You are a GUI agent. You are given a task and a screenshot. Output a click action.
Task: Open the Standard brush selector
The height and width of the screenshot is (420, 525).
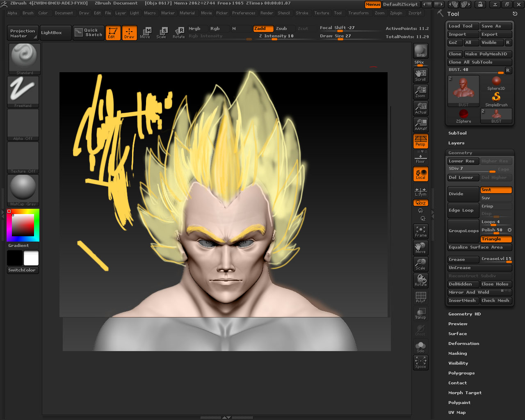[x=24, y=59]
